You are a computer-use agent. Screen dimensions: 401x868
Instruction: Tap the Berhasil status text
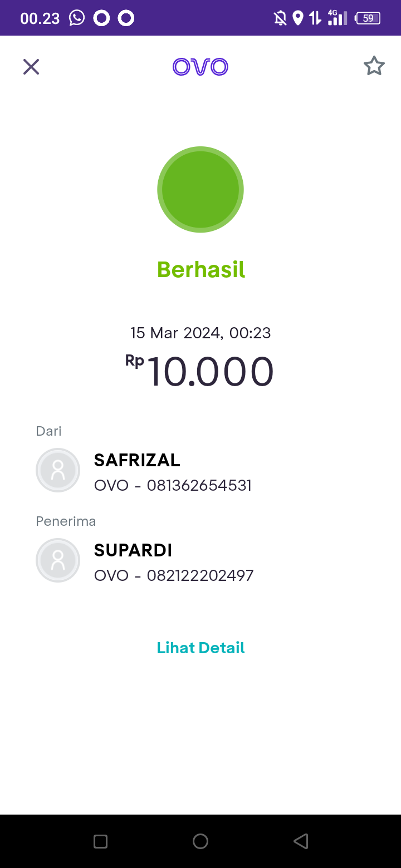click(x=200, y=270)
